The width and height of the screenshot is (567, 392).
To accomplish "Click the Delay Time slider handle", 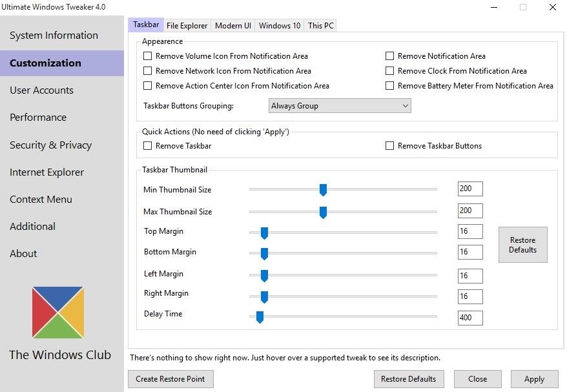I will pyautogui.click(x=260, y=317).
